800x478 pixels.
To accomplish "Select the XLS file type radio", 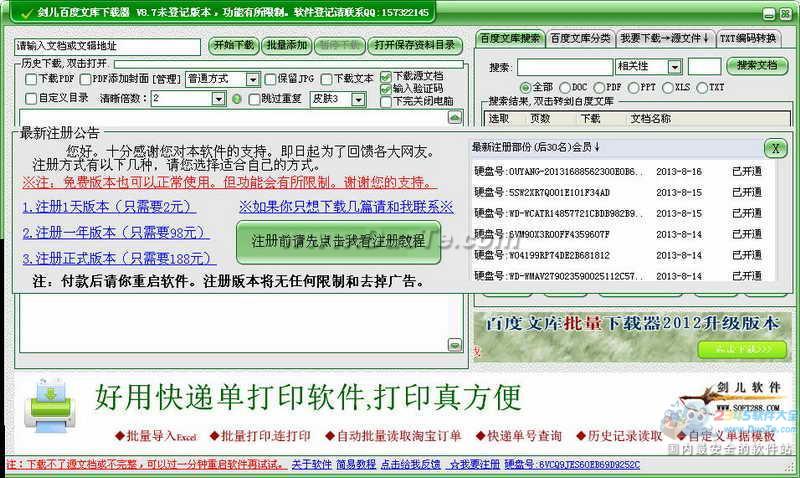I will [668, 88].
